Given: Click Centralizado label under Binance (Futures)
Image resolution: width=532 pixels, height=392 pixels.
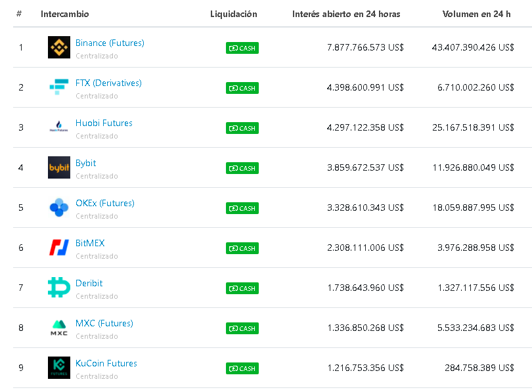Looking at the screenshot, I should tap(97, 56).
